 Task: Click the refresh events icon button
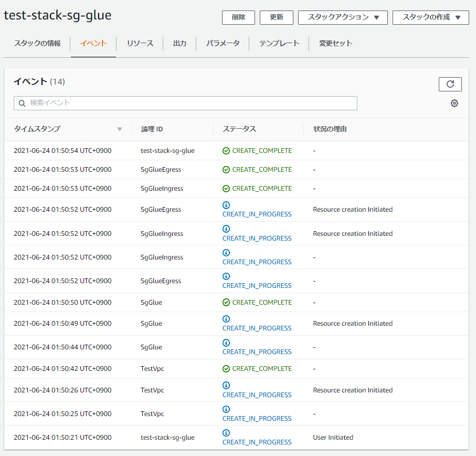pyautogui.click(x=450, y=84)
